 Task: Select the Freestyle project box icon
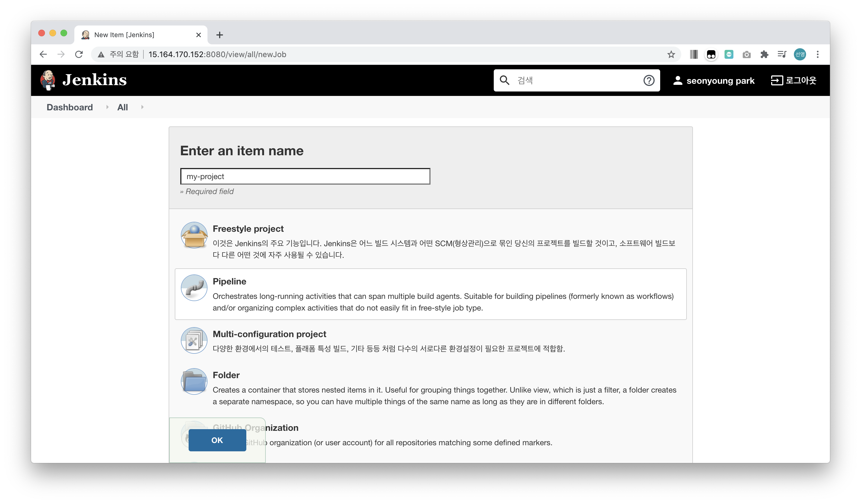pos(194,235)
